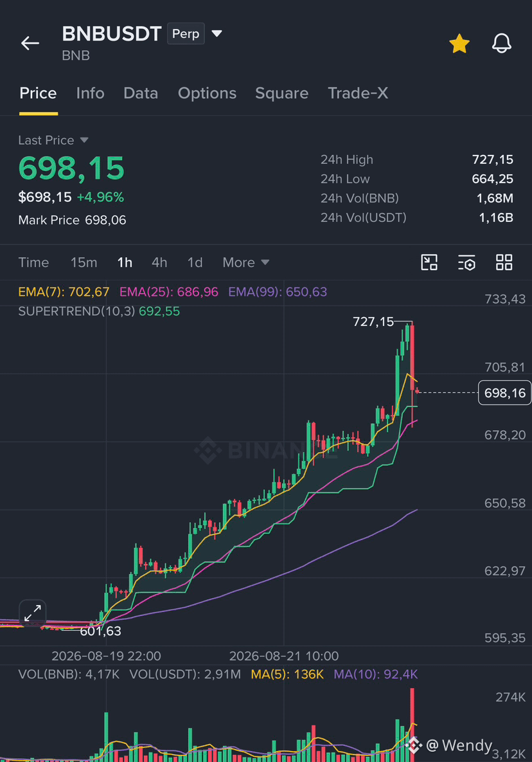This screenshot has width=532, height=762.
Task: Tap EMA(99): 650,63 indicator label
Action: tap(278, 291)
